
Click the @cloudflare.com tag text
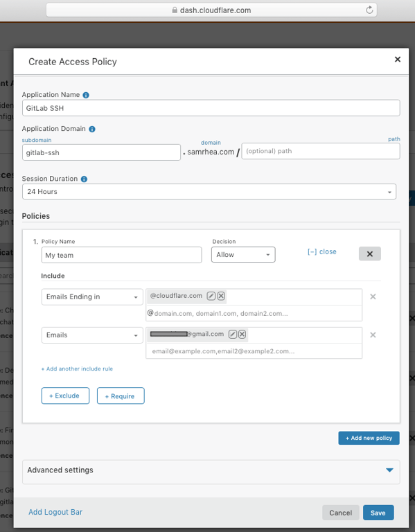pos(176,296)
